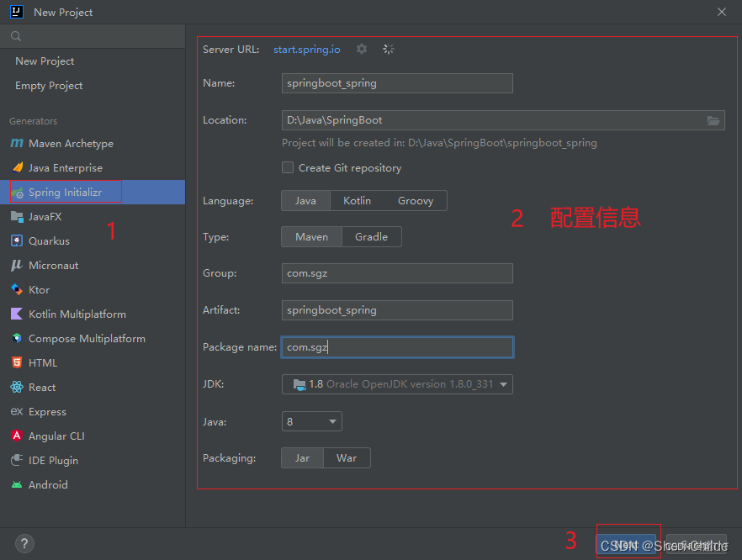Click the Package name field
This screenshot has height=560, width=742.
pos(397,347)
